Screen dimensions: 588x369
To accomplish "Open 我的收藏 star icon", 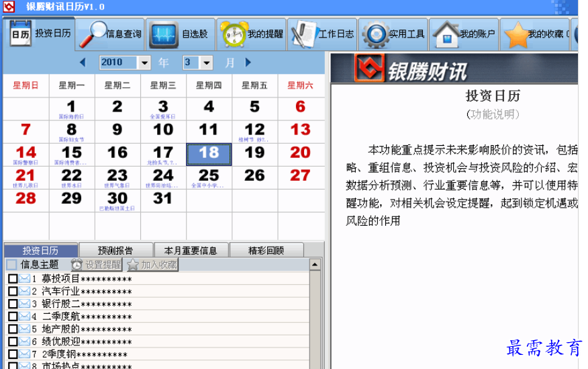I will pyautogui.click(x=517, y=34).
